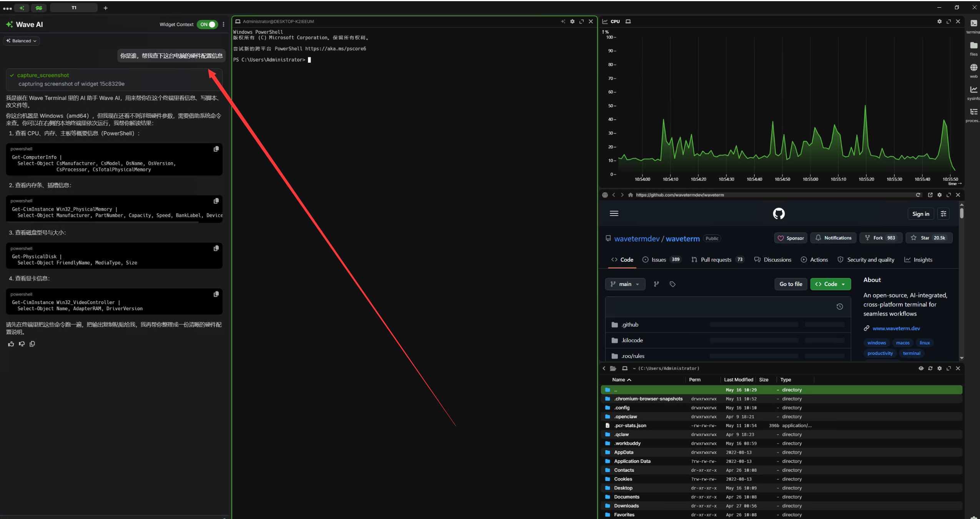Sort the file list by Name column

tap(622, 380)
